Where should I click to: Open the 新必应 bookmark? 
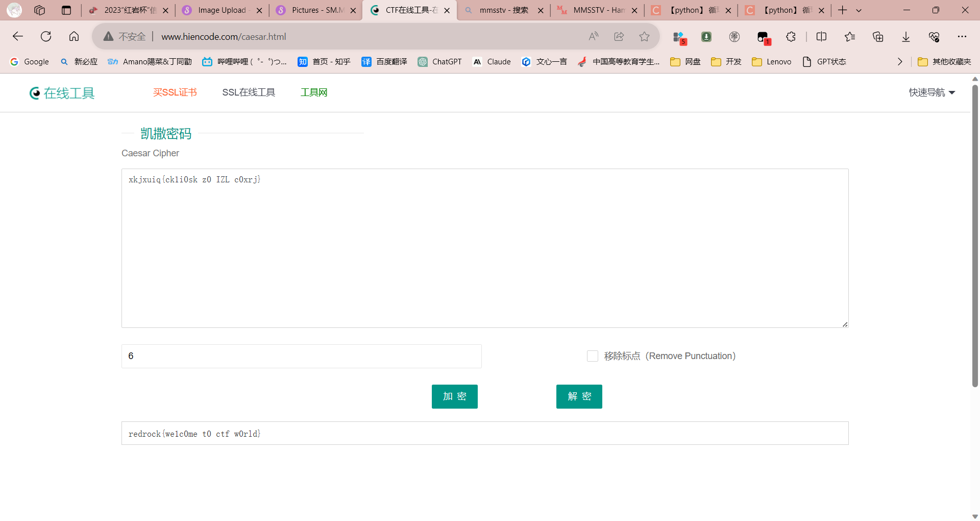pyautogui.click(x=79, y=62)
